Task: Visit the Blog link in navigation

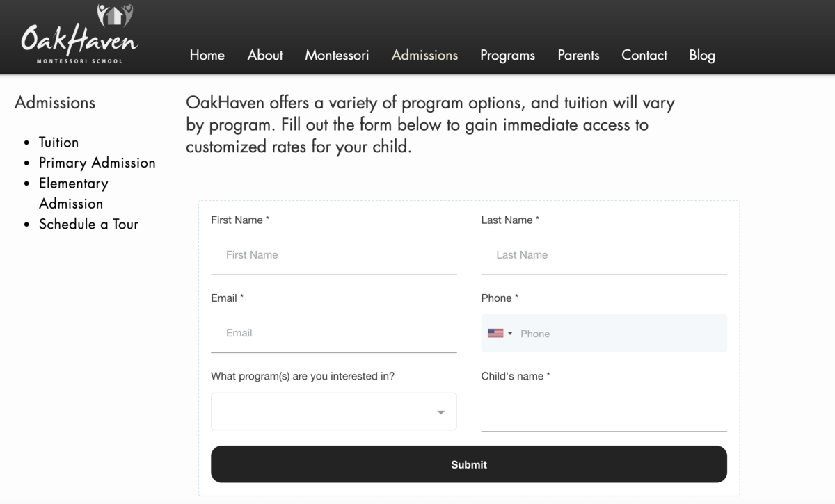Action: pyautogui.click(x=701, y=56)
